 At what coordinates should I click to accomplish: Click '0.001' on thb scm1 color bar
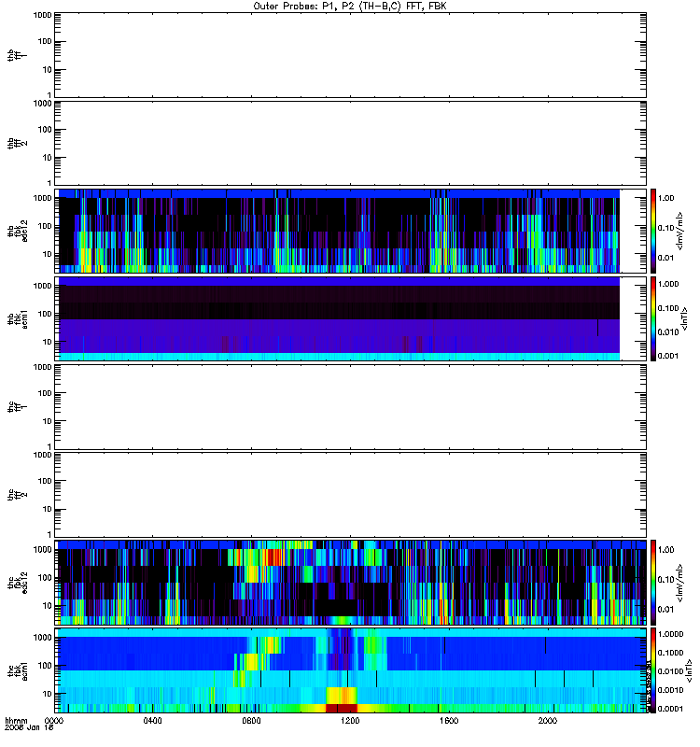[x=668, y=356]
